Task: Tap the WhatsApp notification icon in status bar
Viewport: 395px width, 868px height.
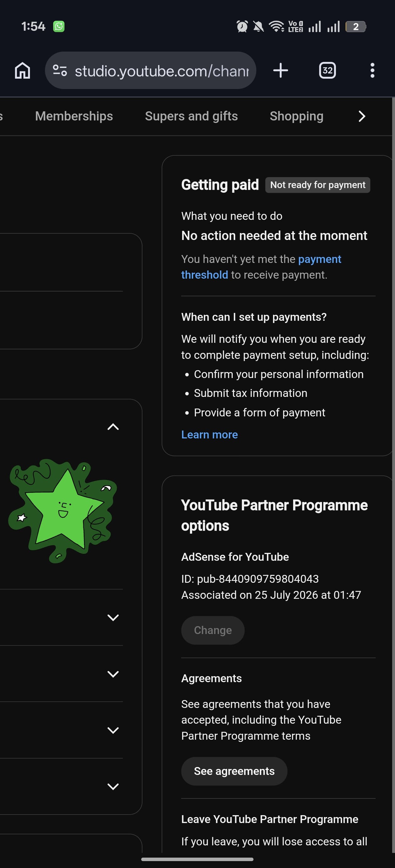Action: click(58, 26)
